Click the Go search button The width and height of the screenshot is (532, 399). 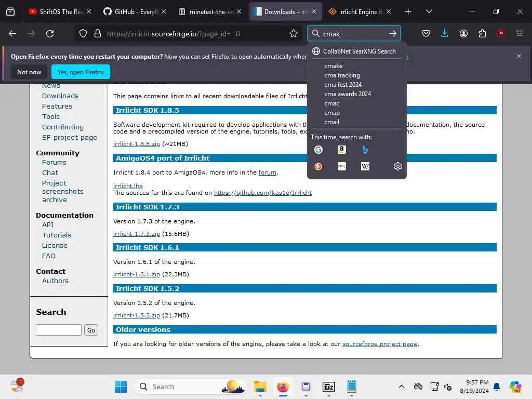point(91,330)
